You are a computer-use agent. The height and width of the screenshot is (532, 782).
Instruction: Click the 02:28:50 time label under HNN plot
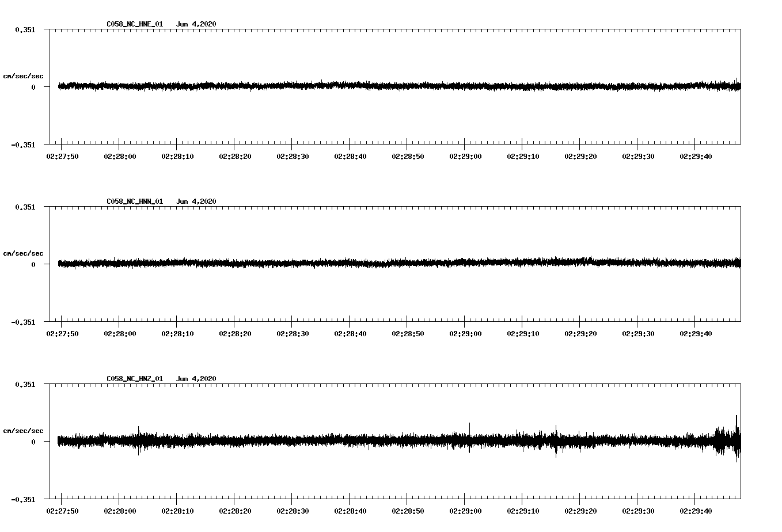pos(408,334)
